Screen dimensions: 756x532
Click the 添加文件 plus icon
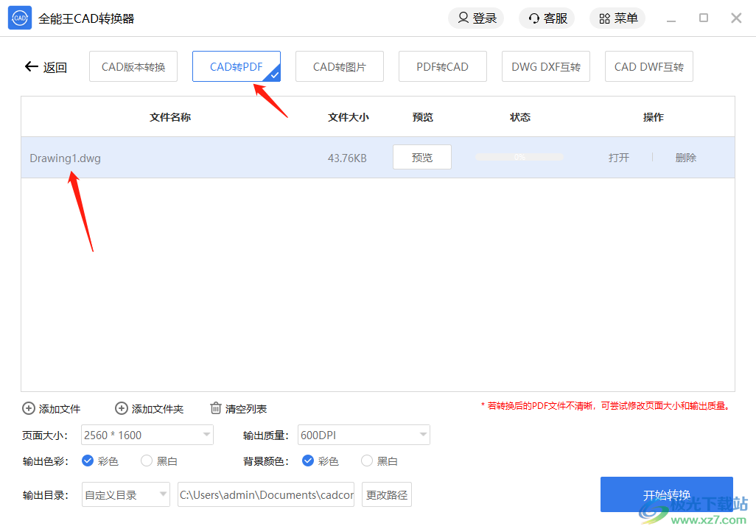29,408
